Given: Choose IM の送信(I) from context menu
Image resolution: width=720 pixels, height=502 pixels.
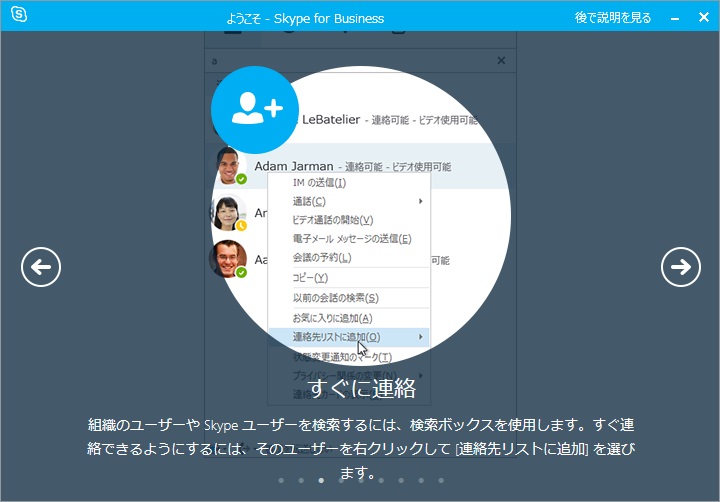Looking at the screenshot, I should pos(349,183).
